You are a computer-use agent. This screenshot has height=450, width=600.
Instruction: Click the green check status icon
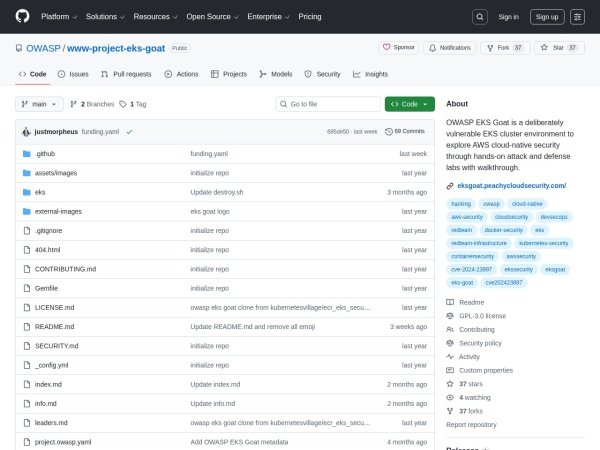tap(129, 132)
